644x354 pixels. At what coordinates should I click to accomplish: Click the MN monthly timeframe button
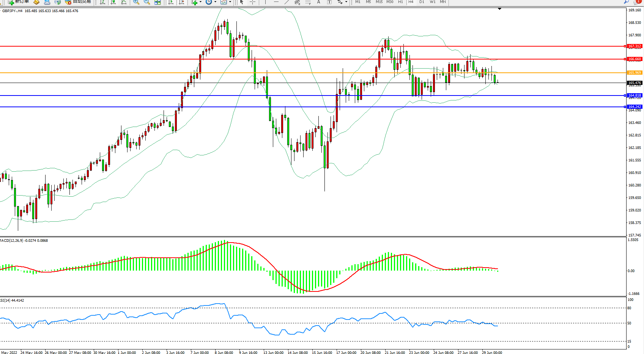point(443,2)
